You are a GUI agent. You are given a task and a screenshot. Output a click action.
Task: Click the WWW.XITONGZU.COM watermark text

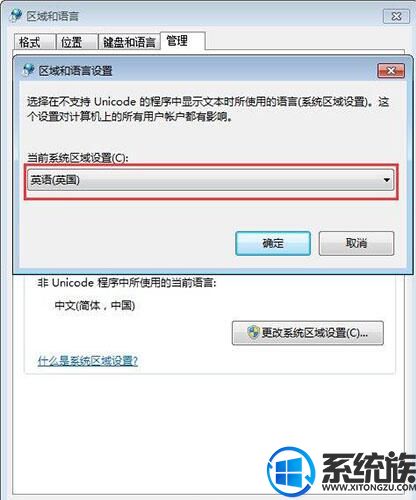click(369, 487)
